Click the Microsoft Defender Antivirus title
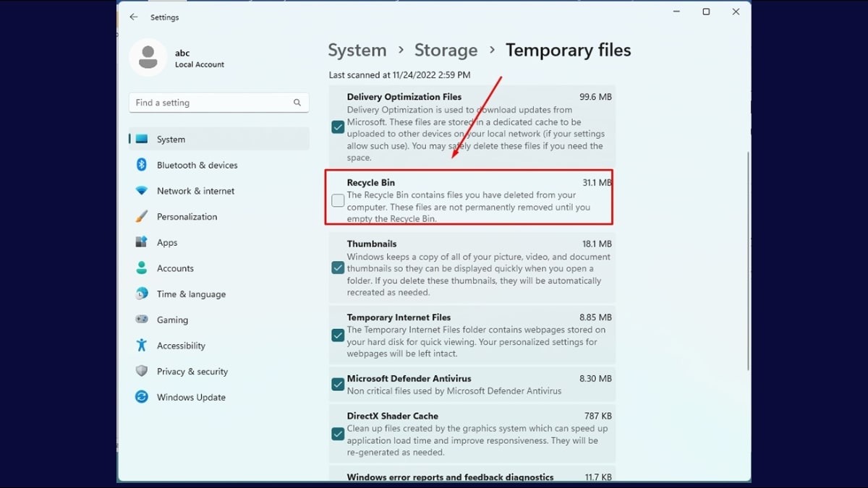This screenshot has height=488, width=868. pos(409,379)
